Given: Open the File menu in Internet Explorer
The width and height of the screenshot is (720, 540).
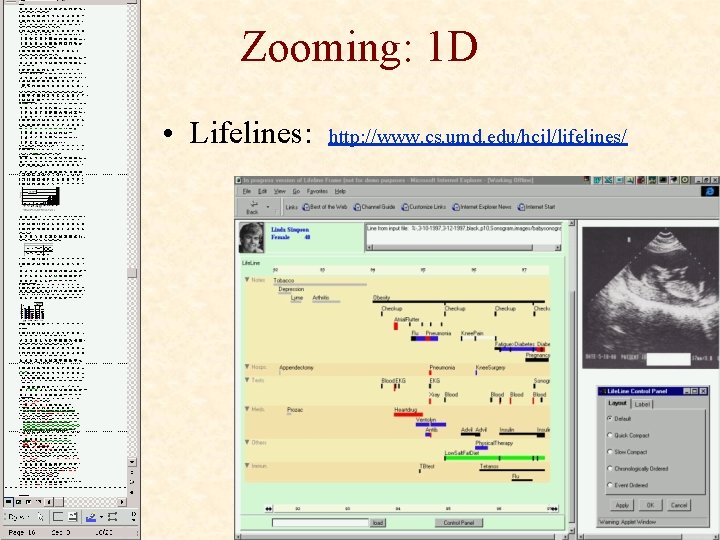Looking at the screenshot, I should tap(247, 191).
